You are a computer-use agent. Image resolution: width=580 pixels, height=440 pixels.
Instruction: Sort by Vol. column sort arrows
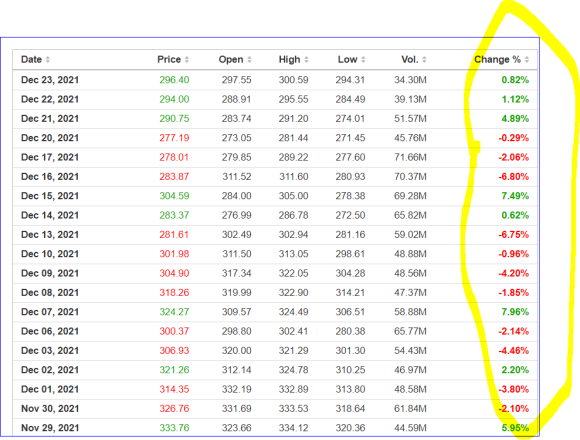tap(424, 60)
